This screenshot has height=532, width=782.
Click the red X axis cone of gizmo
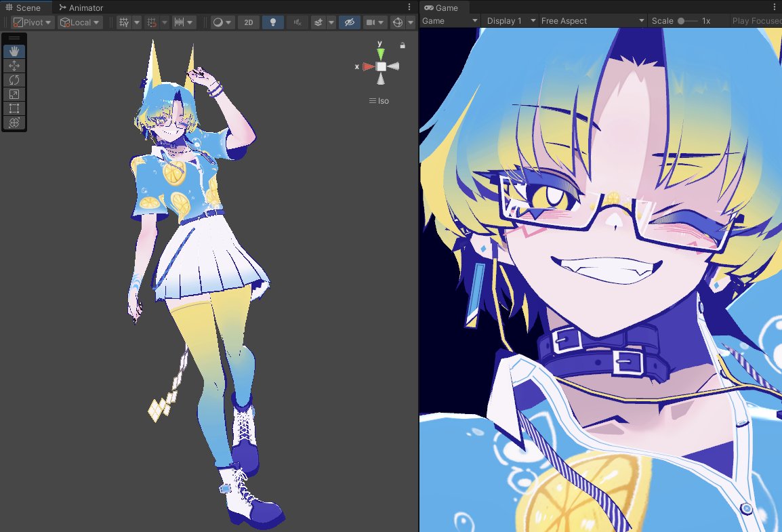368,67
